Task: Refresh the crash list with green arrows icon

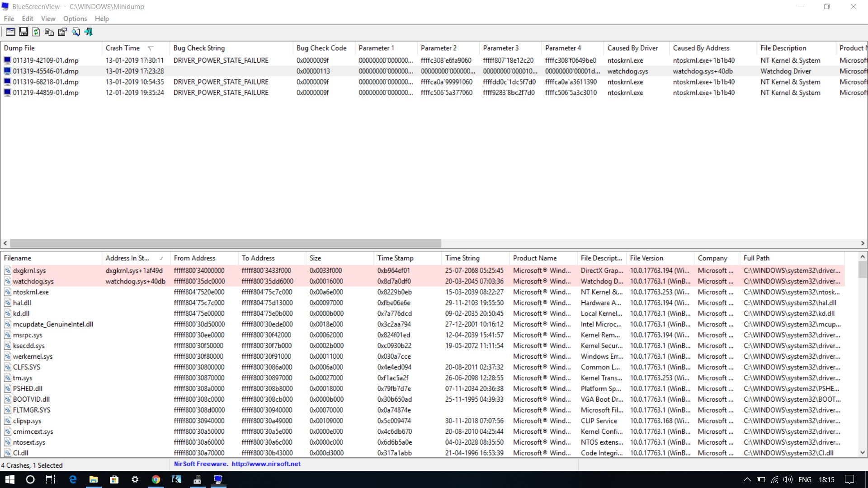Action: coord(36,32)
